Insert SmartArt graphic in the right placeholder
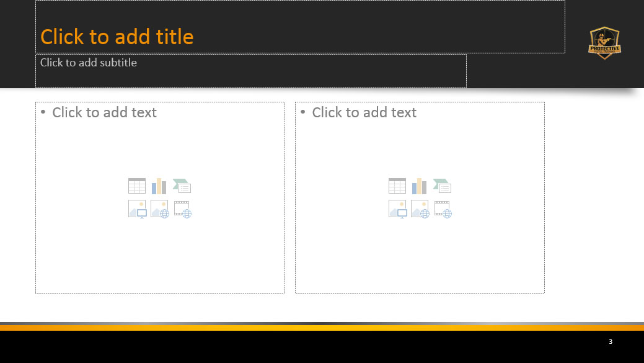This screenshot has height=363, width=644. (442, 186)
